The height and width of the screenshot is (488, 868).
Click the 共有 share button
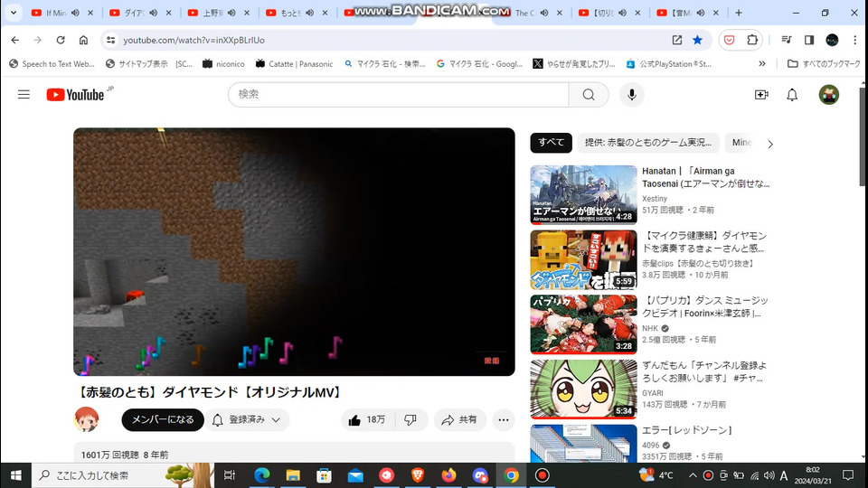tap(459, 420)
